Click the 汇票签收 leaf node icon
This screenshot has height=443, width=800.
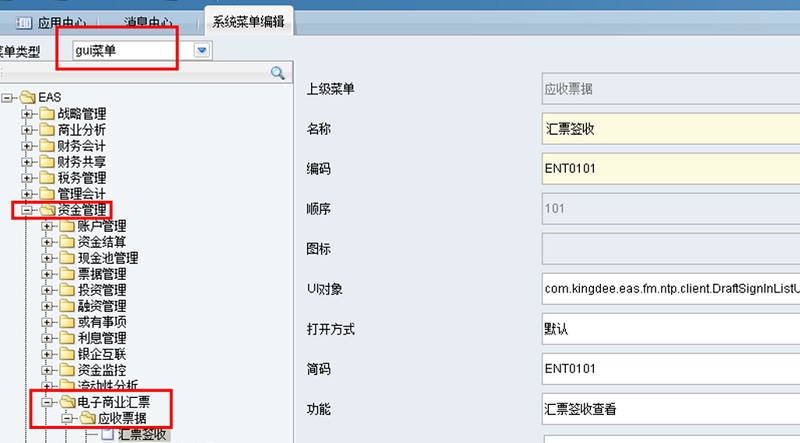[x=107, y=435]
